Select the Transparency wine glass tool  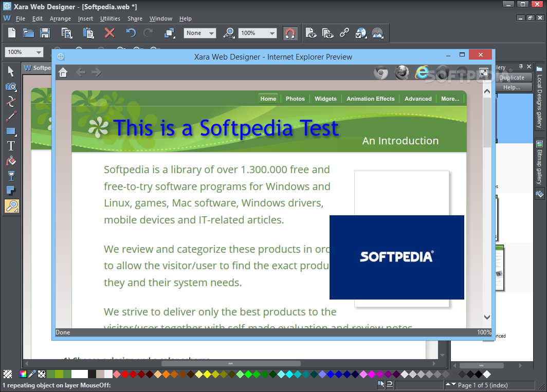(11, 176)
